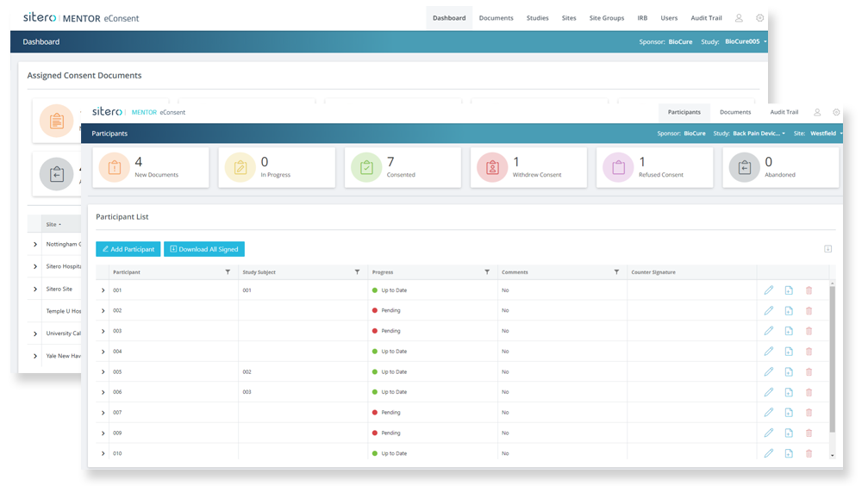Open settings gear in Participants window
868x486 pixels.
click(836, 112)
